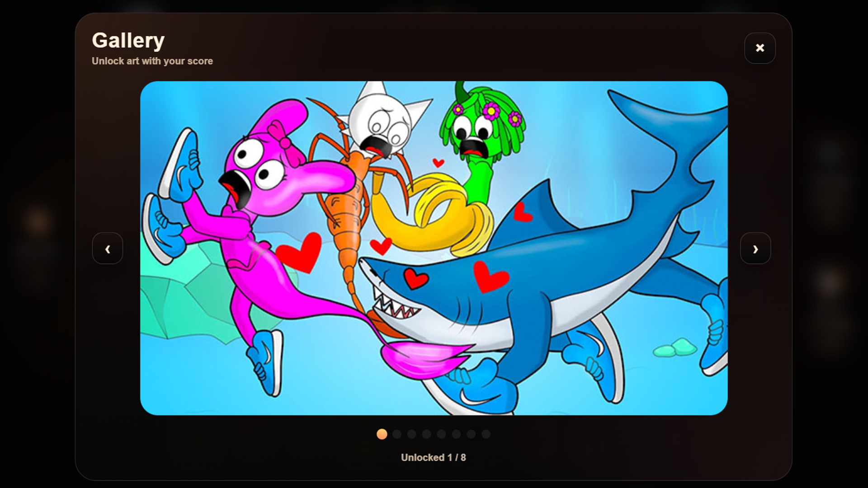
Task: Select the second gallery page dot
Action: point(397,434)
